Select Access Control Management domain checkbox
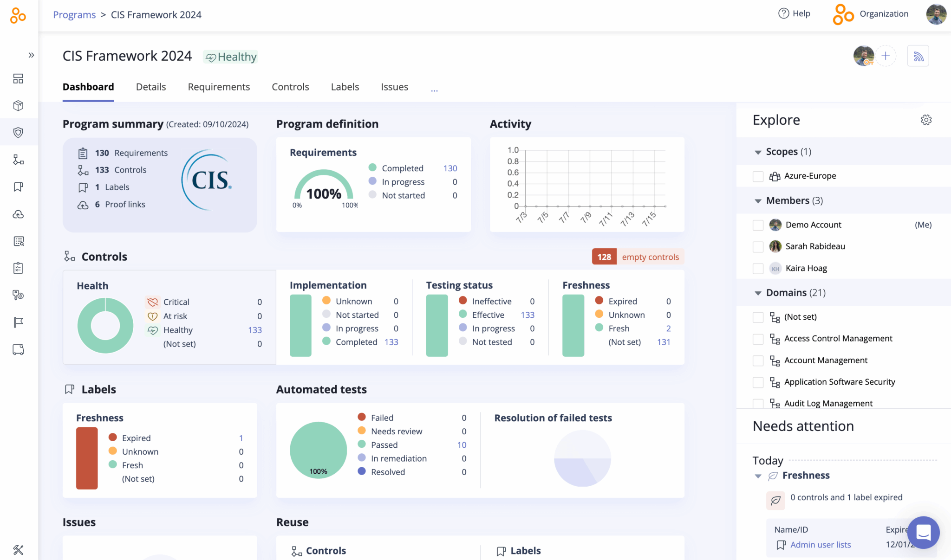Image resolution: width=951 pixels, height=560 pixels. click(758, 339)
